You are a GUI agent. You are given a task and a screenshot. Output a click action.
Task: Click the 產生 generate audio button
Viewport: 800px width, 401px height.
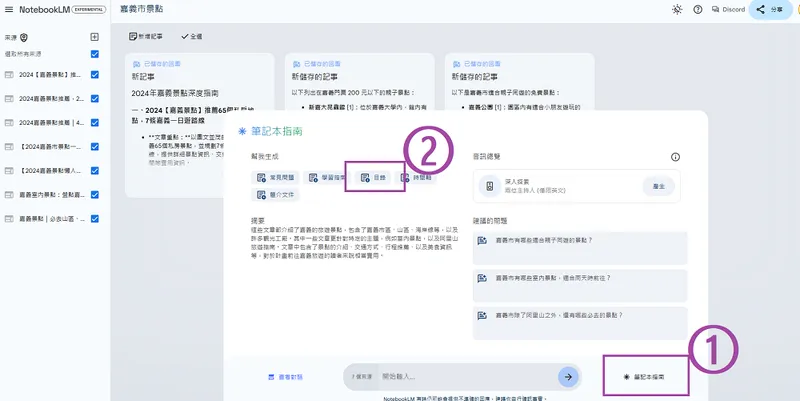659,186
